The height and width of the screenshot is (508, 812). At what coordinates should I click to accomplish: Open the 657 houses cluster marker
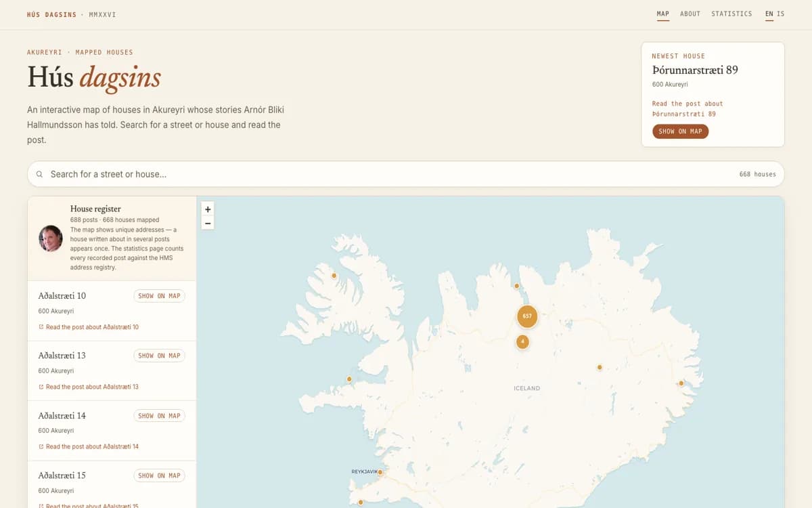click(527, 316)
